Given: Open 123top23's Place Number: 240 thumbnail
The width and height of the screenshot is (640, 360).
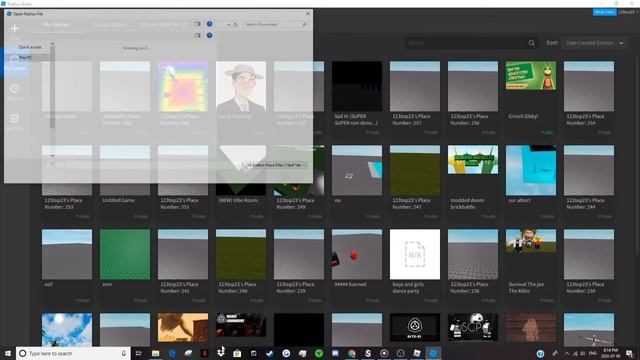Looking at the screenshot, I should point(241,254).
